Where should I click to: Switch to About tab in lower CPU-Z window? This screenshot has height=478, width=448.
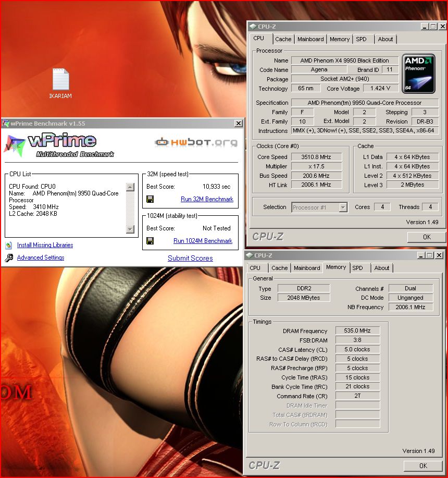(382, 268)
